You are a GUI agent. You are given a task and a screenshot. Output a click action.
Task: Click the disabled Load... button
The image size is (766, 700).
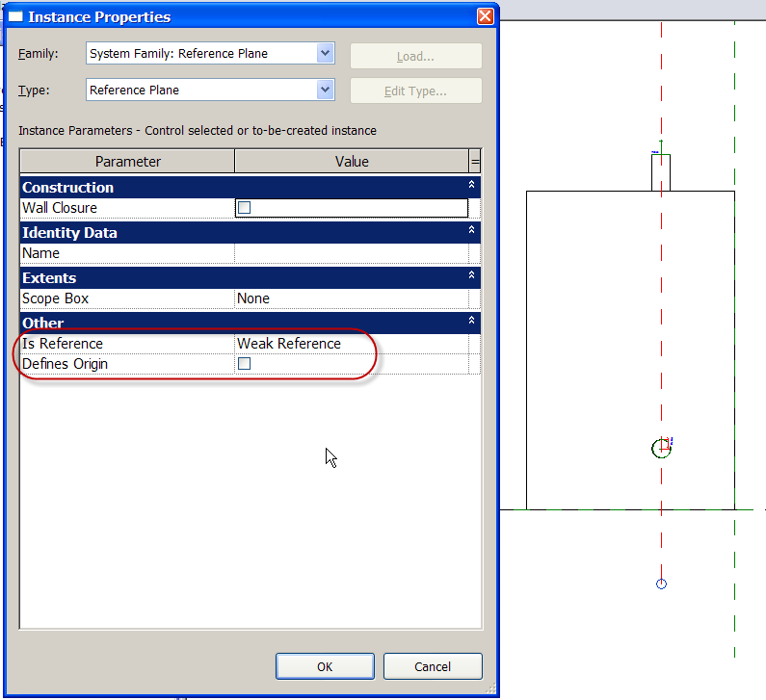tap(415, 56)
